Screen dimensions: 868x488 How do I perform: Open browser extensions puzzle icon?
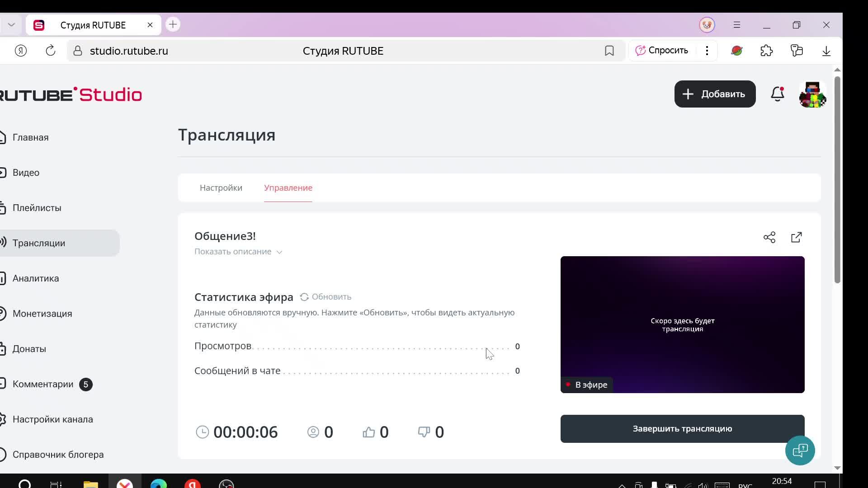766,51
